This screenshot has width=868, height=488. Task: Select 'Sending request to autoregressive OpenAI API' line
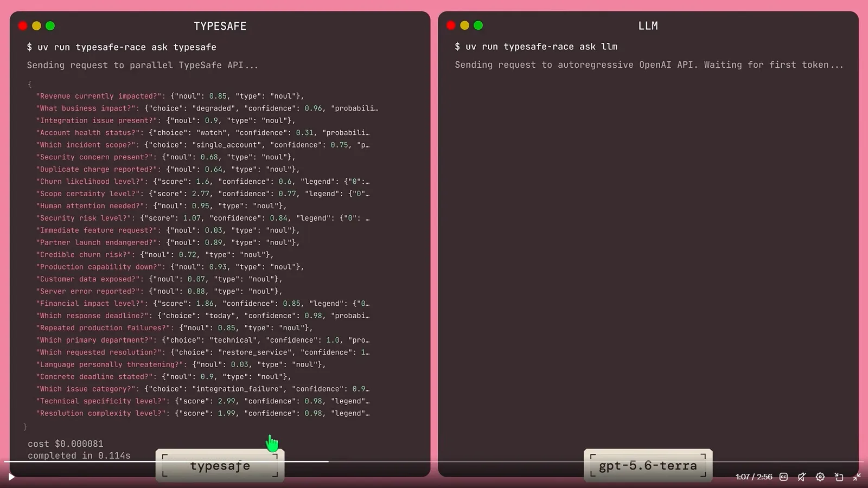click(x=649, y=65)
